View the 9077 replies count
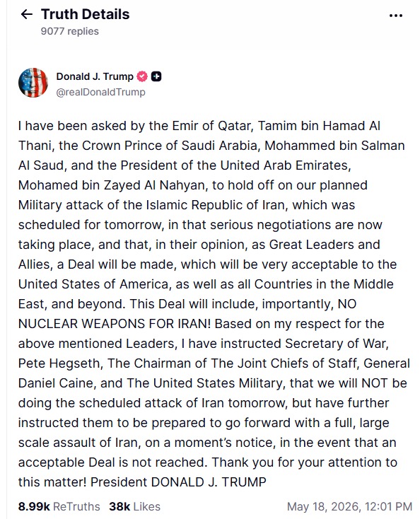The height and width of the screenshot is (519, 420). (70, 31)
